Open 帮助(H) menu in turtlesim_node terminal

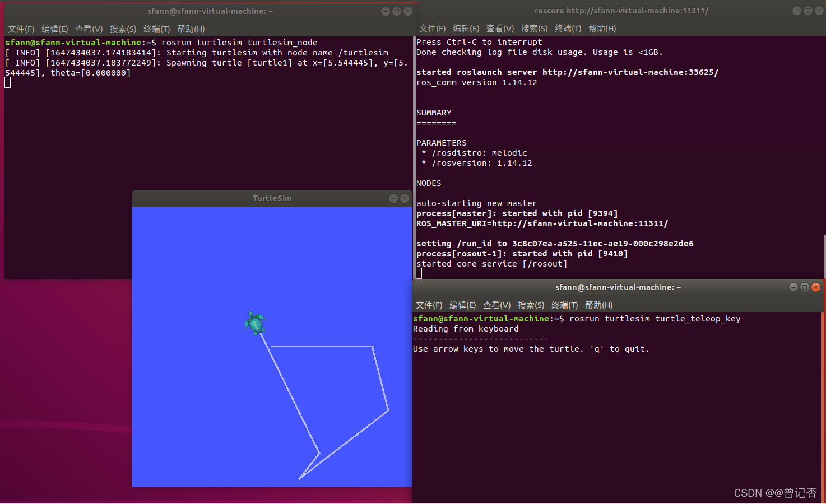click(x=191, y=29)
